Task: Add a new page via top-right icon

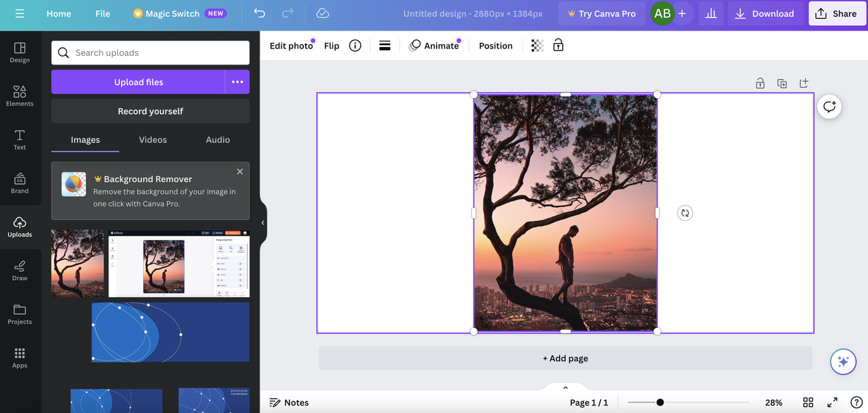Action: (x=804, y=83)
